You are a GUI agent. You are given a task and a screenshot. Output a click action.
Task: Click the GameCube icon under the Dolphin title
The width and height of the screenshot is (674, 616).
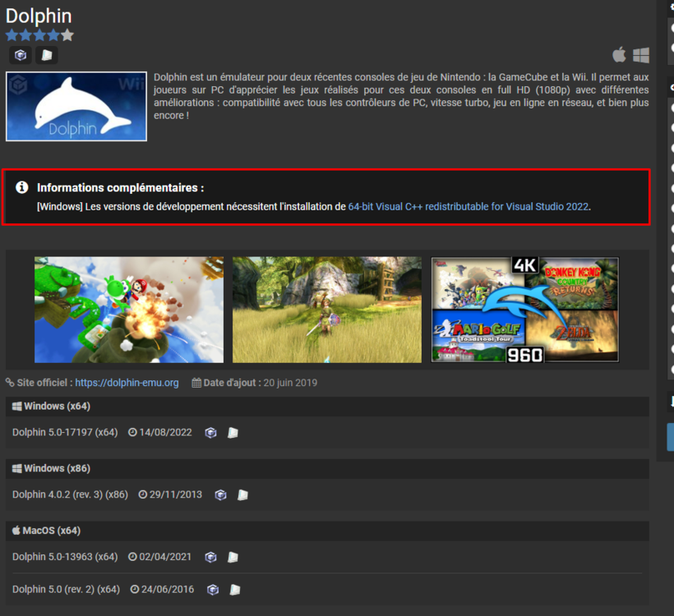click(x=21, y=55)
